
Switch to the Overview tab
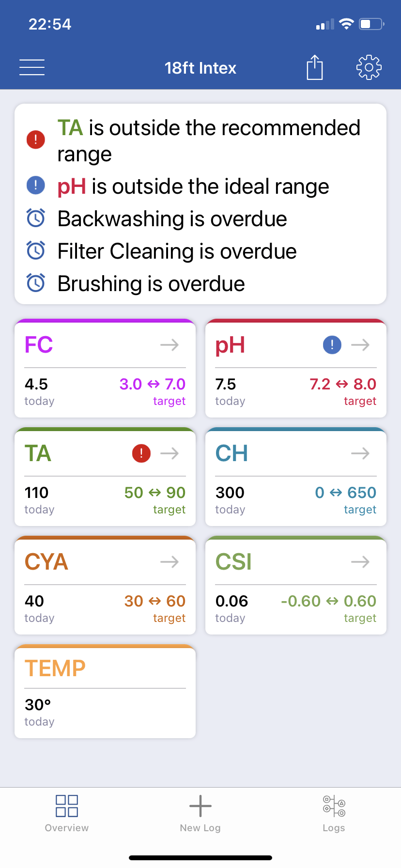pos(67,814)
